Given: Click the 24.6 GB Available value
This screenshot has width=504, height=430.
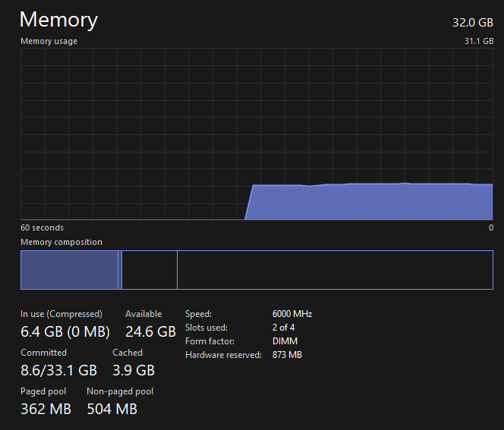Looking at the screenshot, I should click(x=150, y=331).
